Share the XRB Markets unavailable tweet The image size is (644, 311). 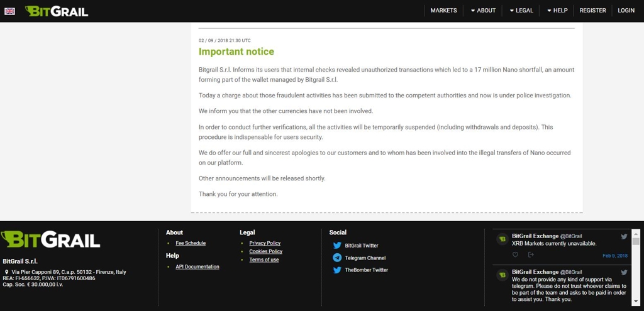click(x=531, y=255)
